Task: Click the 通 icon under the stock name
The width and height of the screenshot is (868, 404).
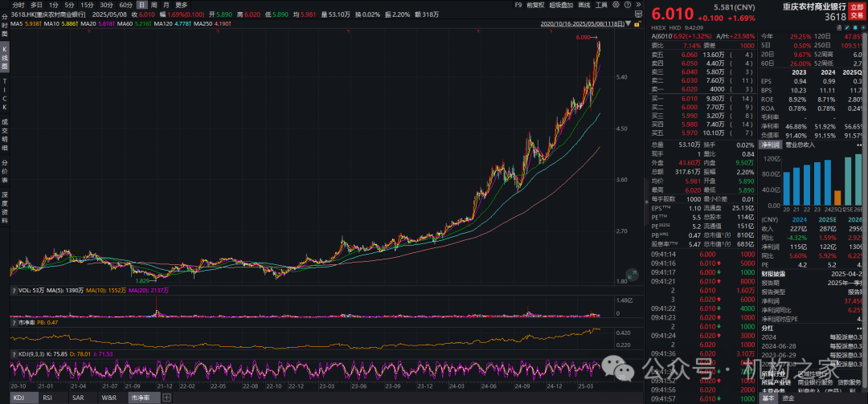Action: click(x=839, y=27)
